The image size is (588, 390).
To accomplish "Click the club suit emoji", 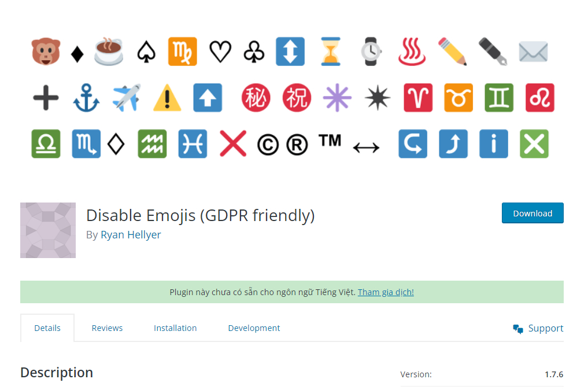I will 254,52.
